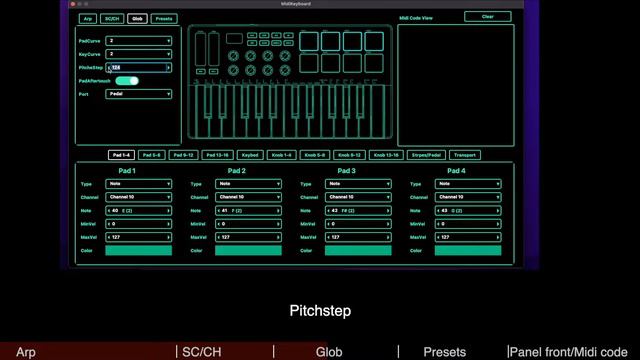Jump to the Panel front/Midi code chapter at the bottom
This screenshot has width=640, height=360.
tap(569, 352)
